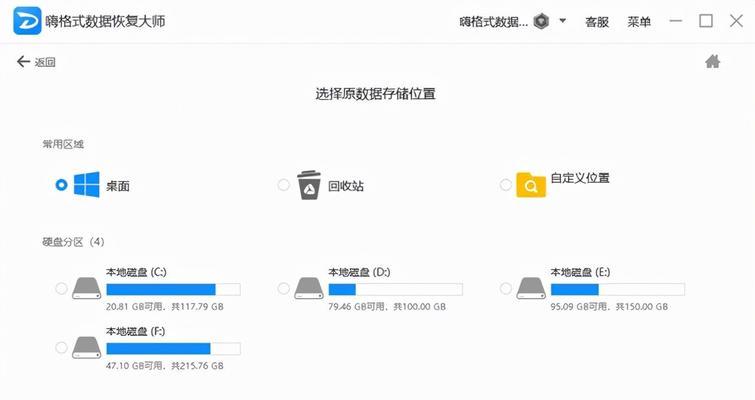
Task: Click the back arrow 返回
Action: tap(36, 62)
